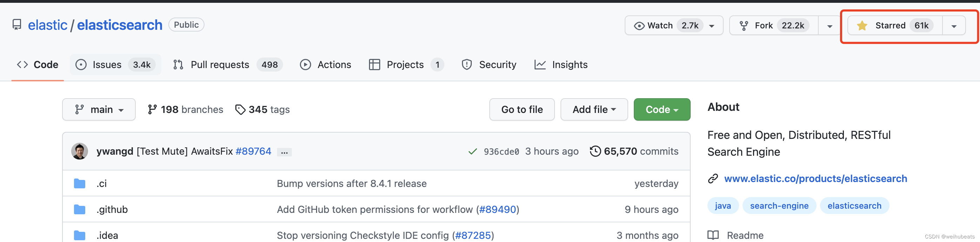Click the .ci folder icon
The image size is (980, 242).
(80, 184)
